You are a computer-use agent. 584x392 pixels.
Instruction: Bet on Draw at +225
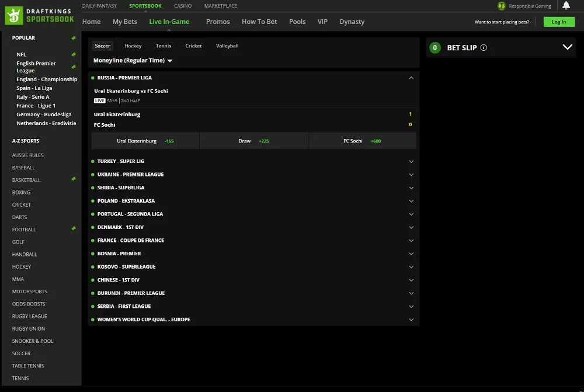click(x=253, y=141)
